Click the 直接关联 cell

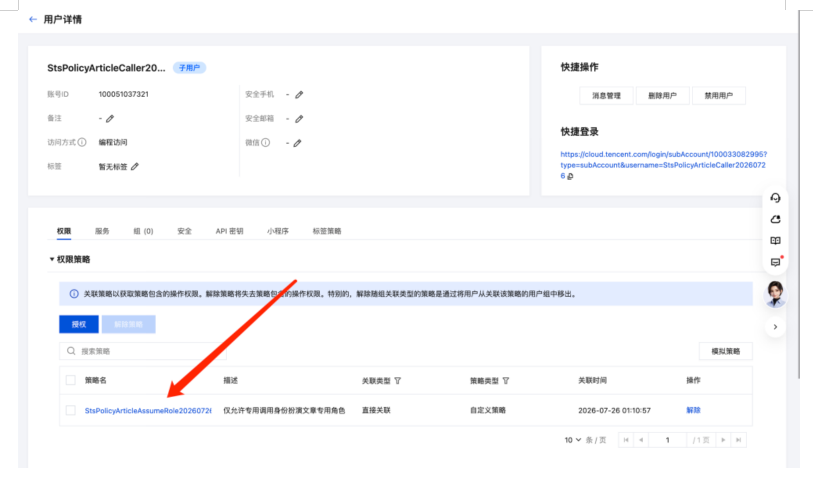376,410
